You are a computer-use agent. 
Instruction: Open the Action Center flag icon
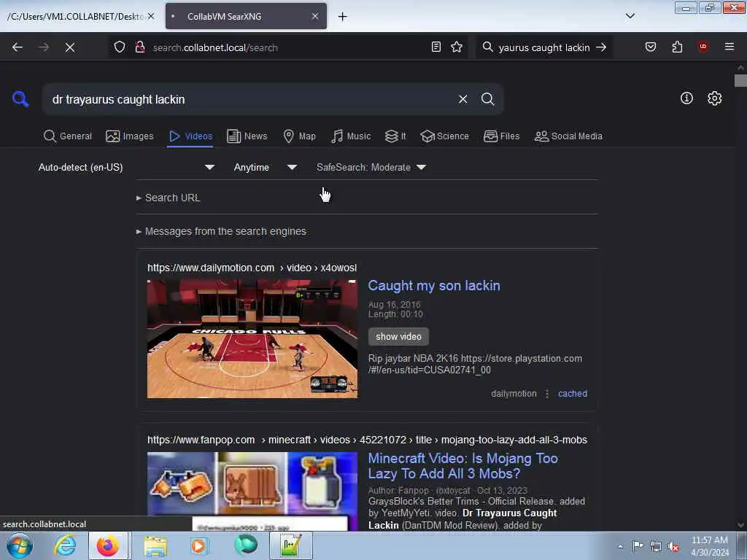[638, 546]
